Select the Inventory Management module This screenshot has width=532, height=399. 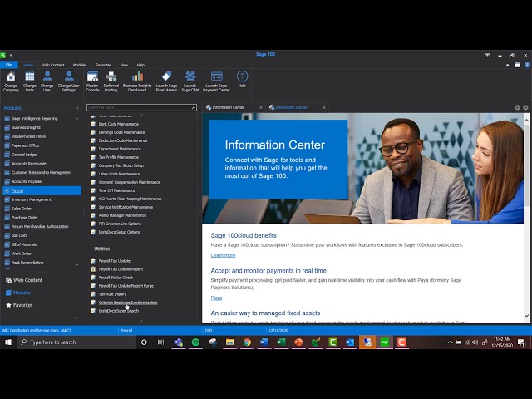(x=32, y=199)
